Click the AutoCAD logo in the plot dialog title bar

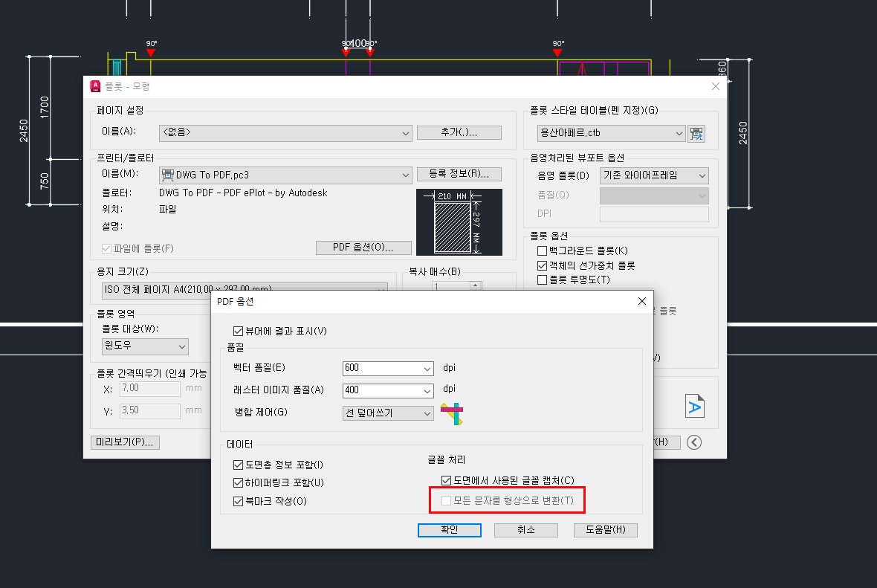pyautogui.click(x=95, y=86)
